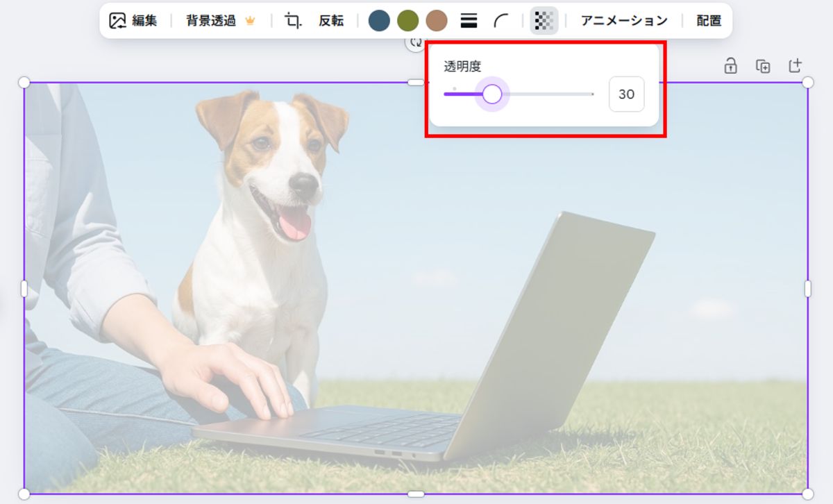This screenshot has height=504, width=833.
Task: Select the crop tool icon
Action: (293, 21)
